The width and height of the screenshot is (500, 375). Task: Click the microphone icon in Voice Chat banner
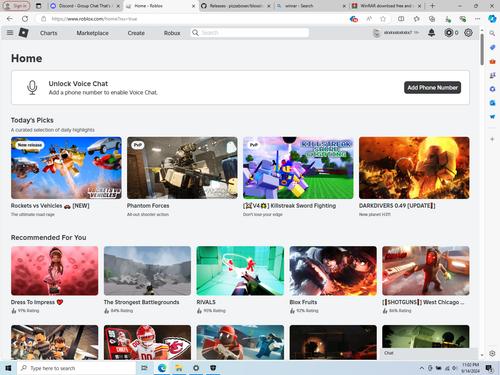32,88
